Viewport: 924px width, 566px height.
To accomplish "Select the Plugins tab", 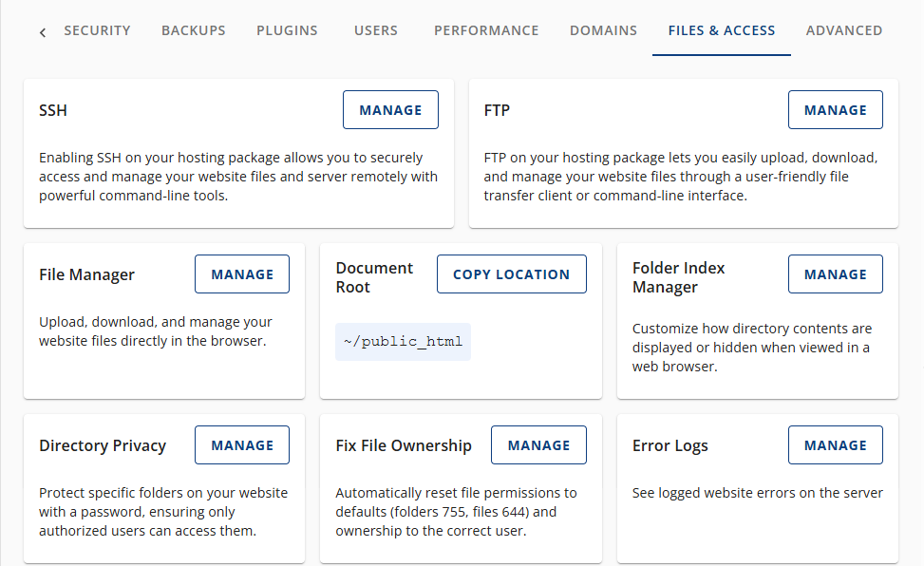I will click(x=287, y=30).
